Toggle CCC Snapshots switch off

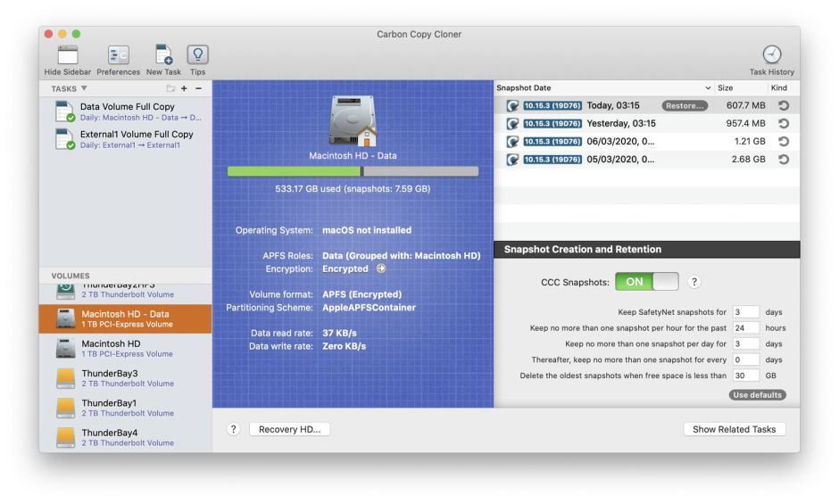coord(646,282)
